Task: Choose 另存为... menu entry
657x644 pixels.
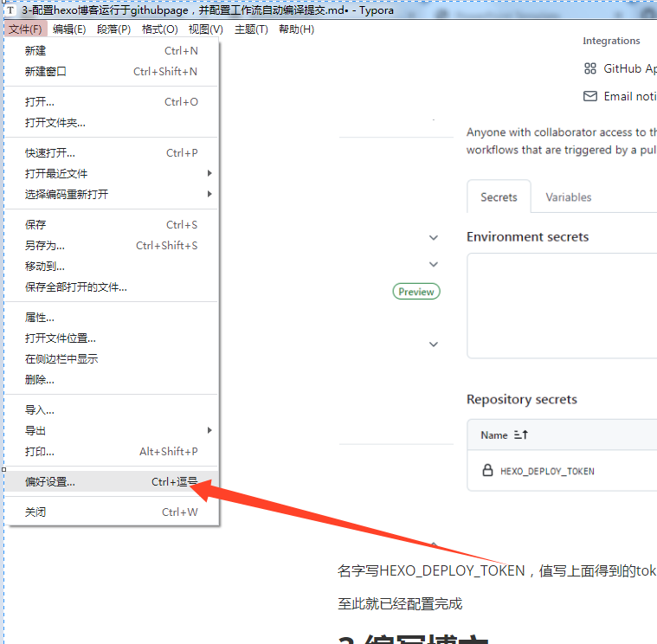Action: (x=112, y=246)
